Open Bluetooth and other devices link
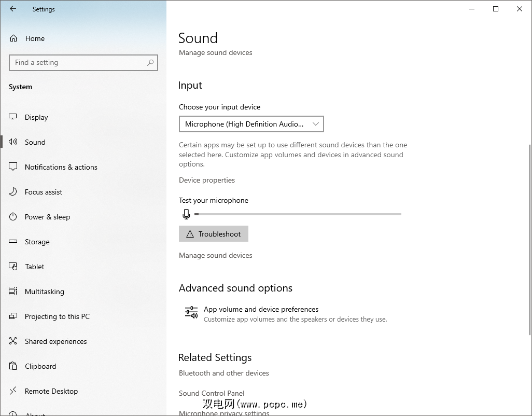Viewport: 532px width, 416px height. coord(223,373)
